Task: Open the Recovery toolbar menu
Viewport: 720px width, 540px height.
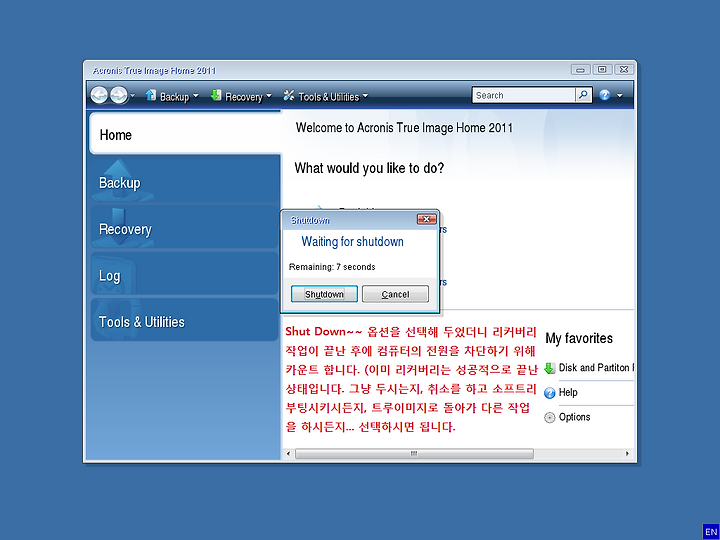Action: point(241,96)
